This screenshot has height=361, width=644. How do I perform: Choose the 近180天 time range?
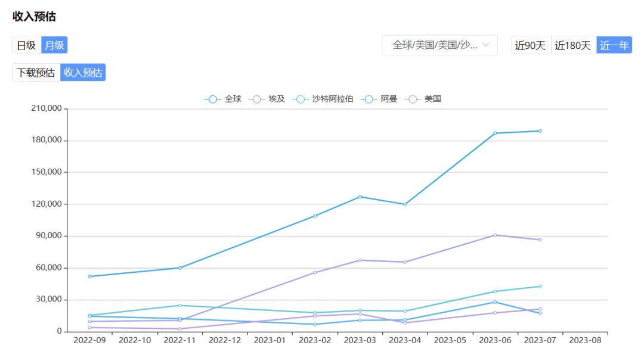pyautogui.click(x=573, y=45)
